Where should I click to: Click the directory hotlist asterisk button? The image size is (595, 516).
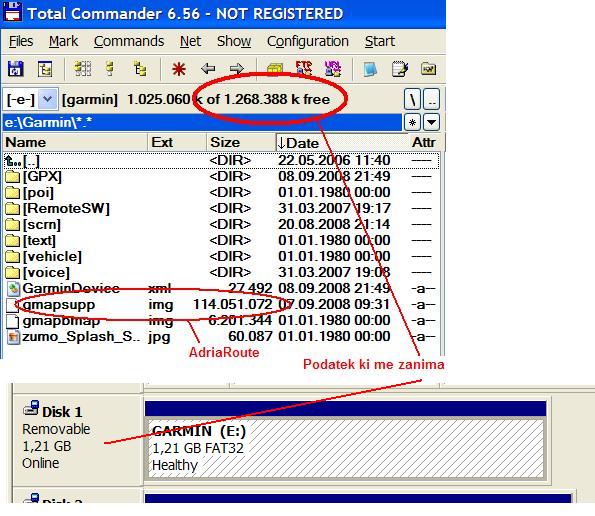tap(412, 122)
